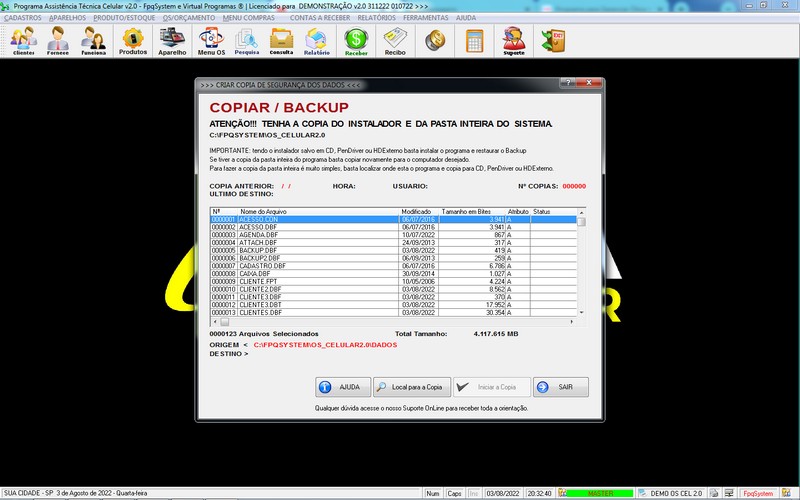Screen dimensions: 800x500
Task: Click the gold coins toolbar icon
Action: 435,40
